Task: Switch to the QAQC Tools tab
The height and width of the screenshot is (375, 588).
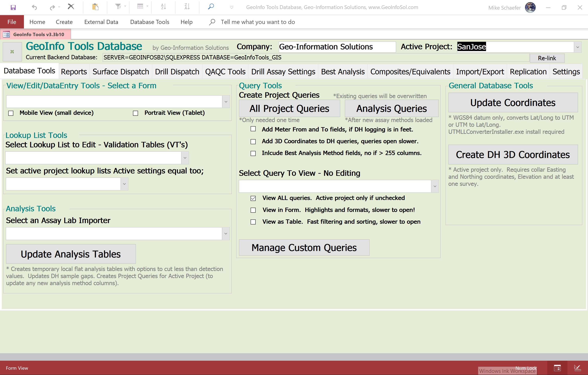Action: click(225, 72)
